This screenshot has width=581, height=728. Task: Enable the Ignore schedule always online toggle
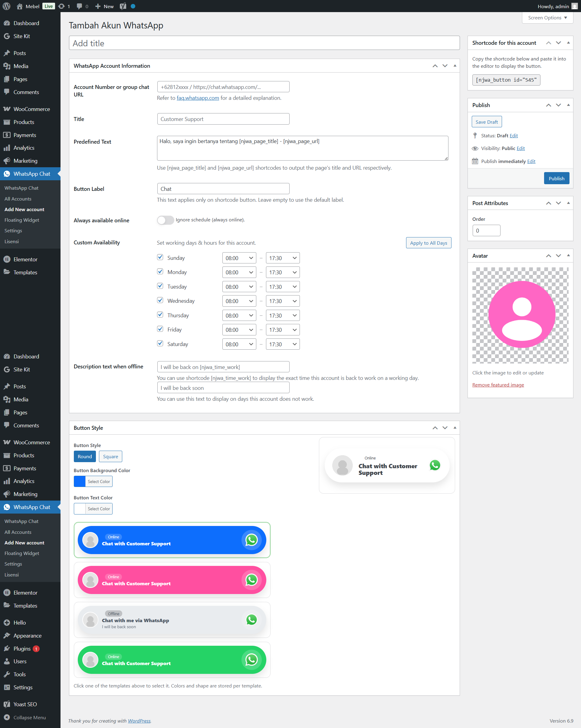165,220
